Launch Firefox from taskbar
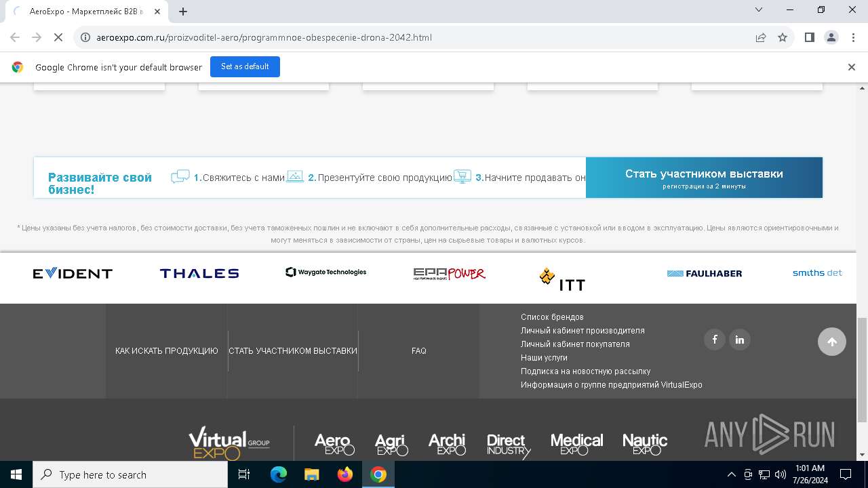 point(345,474)
